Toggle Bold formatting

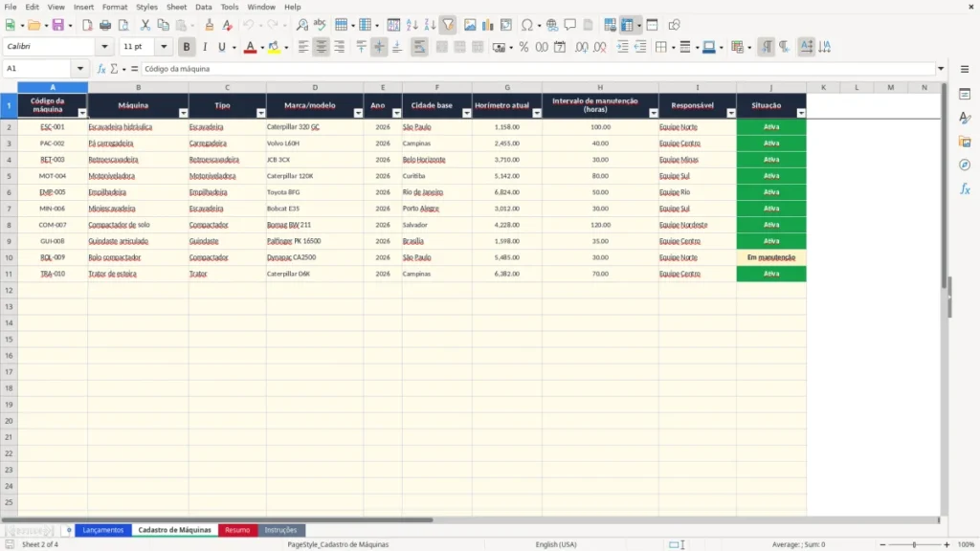click(187, 47)
